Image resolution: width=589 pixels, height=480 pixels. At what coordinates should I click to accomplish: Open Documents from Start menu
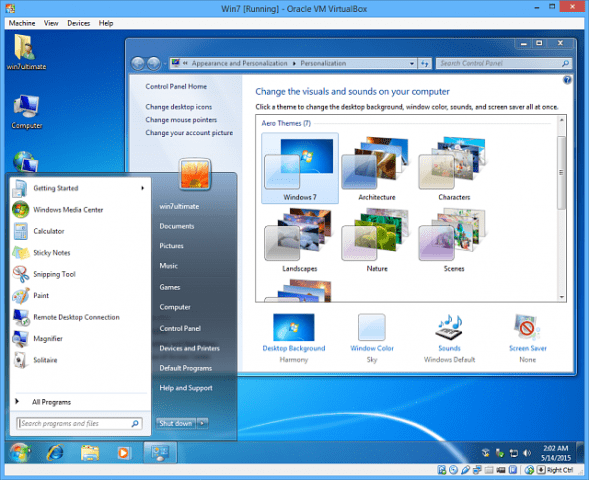[x=177, y=226]
